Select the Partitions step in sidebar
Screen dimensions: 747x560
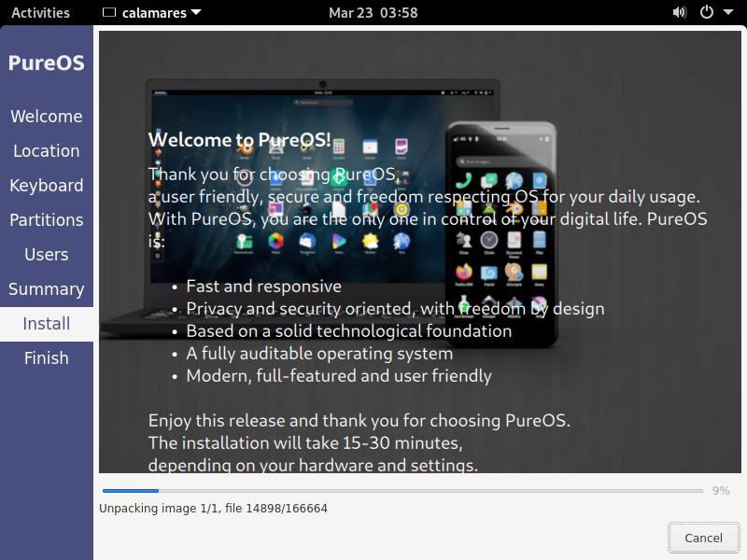47,220
